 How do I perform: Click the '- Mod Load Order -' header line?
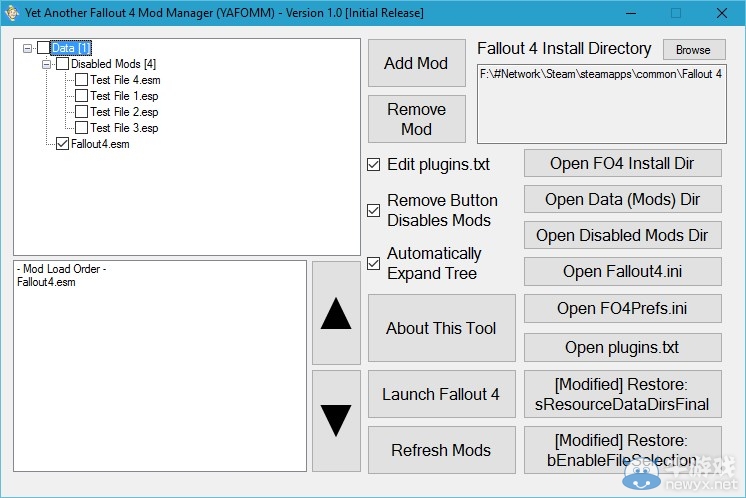point(61,269)
